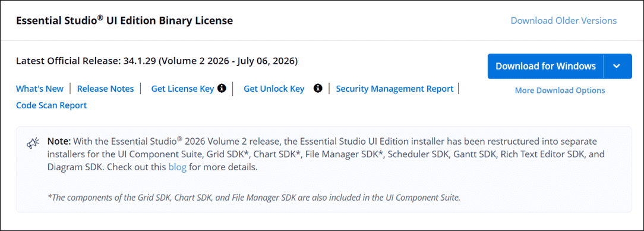The image size is (644, 231).
Task: Open the What's New link
Action: (x=40, y=89)
